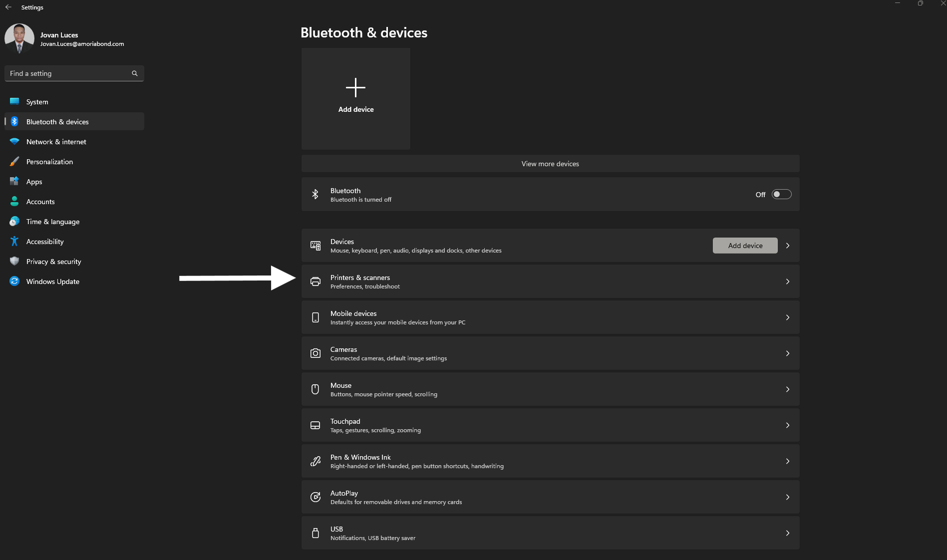Click the Add device tile label
This screenshot has height=560, width=947.
[356, 109]
